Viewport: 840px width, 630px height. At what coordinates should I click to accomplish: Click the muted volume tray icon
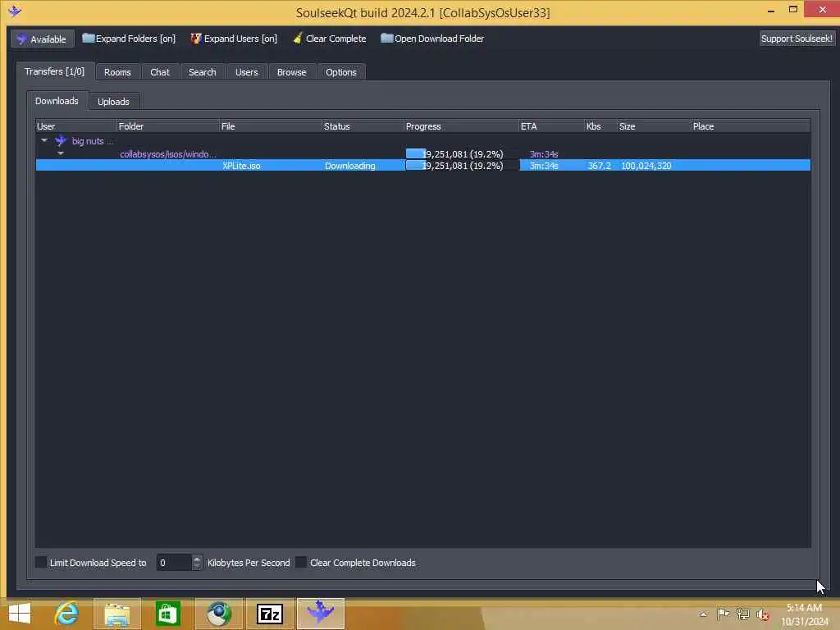(763, 614)
